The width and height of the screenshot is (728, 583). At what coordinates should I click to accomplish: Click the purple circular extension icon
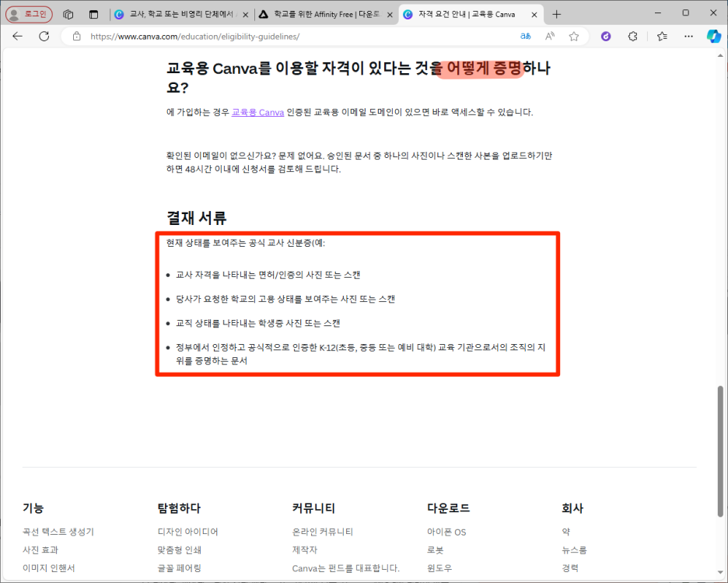coord(606,37)
